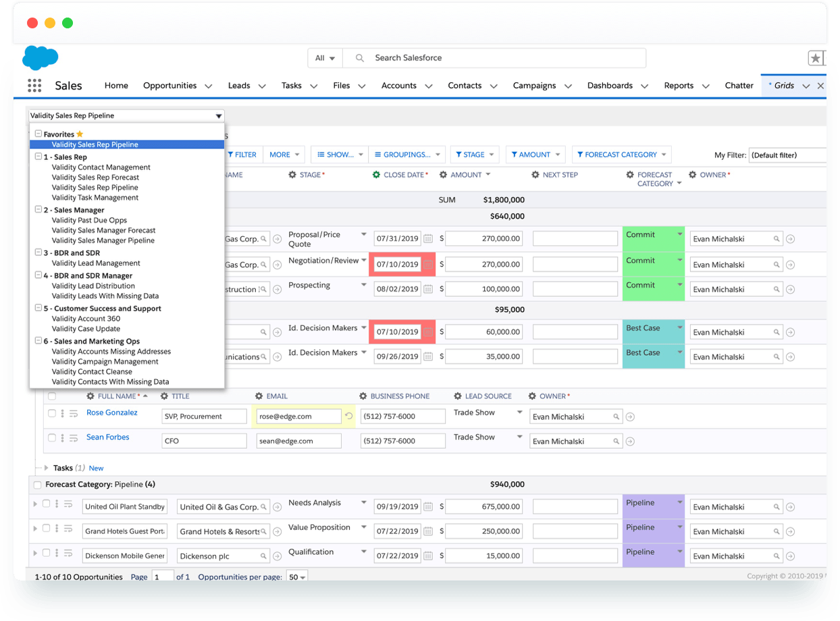Open calendar picker for 07/31/2019 close date
The width and height of the screenshot is (840, 621).
click(x=428, y=239)
